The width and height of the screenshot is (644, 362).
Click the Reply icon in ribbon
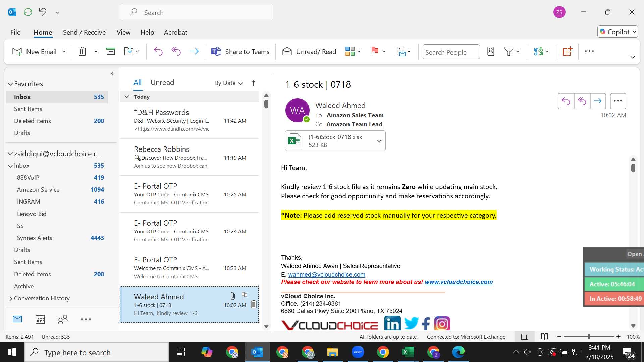158,52
